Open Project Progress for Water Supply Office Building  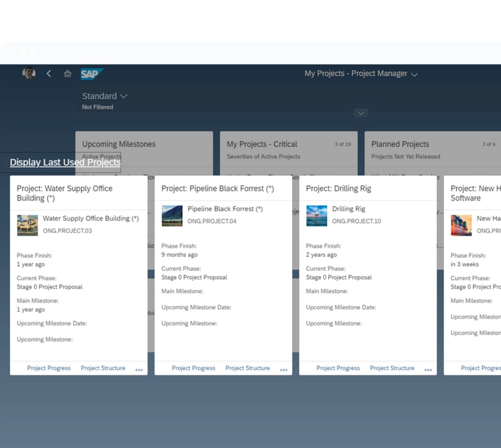[49, 368]
